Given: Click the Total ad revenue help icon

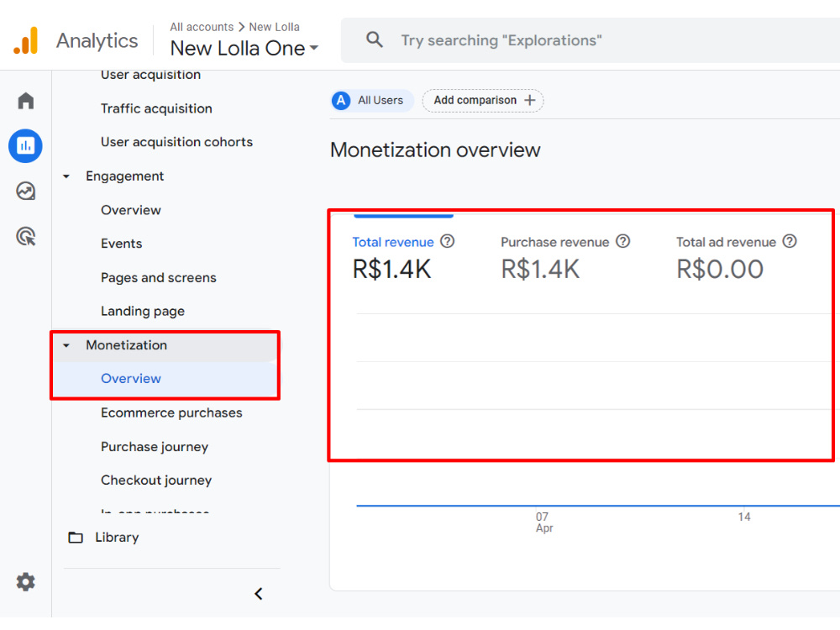Looking at the screenshot, I should 789,242.
